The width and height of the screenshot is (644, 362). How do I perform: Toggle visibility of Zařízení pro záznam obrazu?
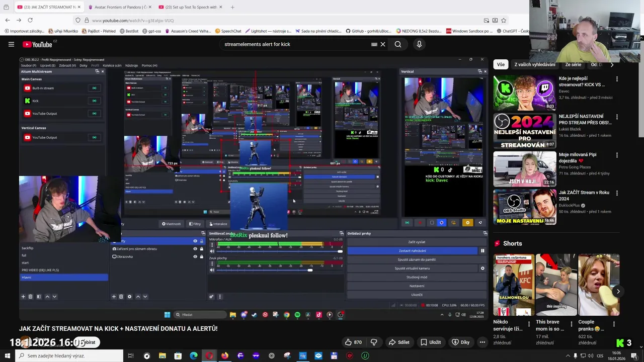195,249
